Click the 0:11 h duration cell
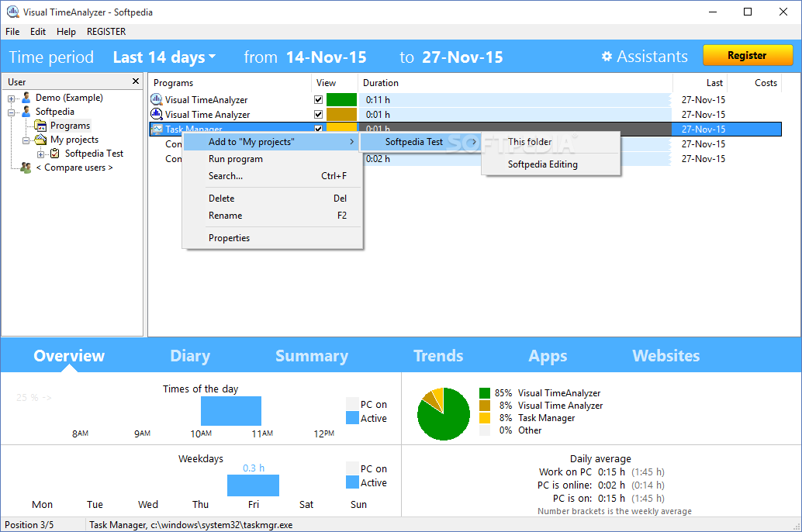Viewport: 802px width, 532px height. point(515,99)
